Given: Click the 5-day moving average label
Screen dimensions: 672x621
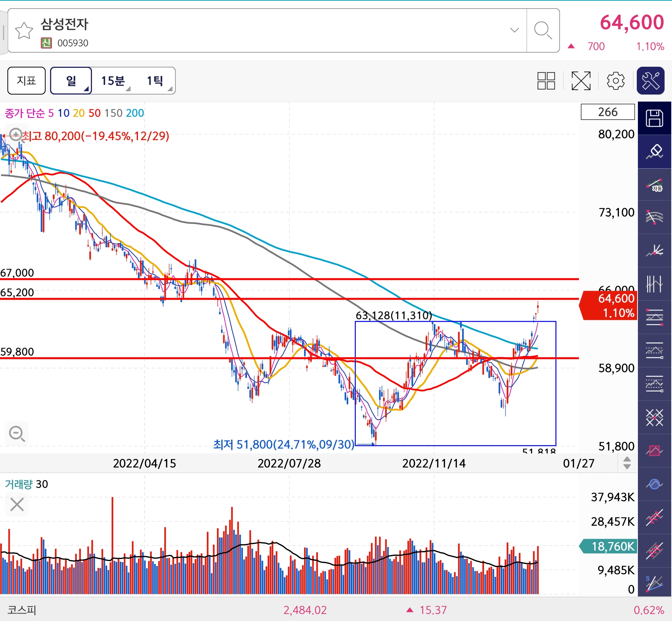Looking at the screenshot, I should pos(51,113).
